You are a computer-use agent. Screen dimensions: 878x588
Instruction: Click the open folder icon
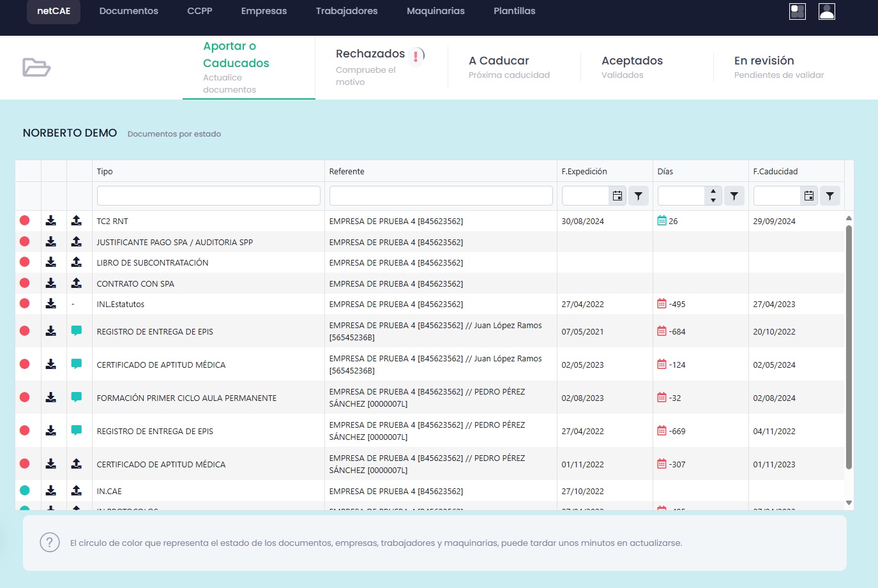[36, 67]
